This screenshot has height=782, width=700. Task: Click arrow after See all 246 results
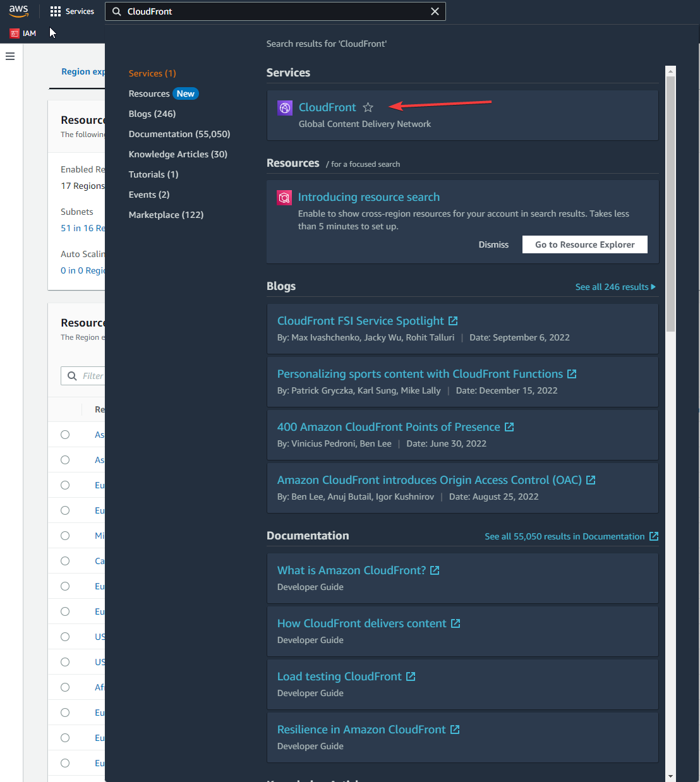653,287
